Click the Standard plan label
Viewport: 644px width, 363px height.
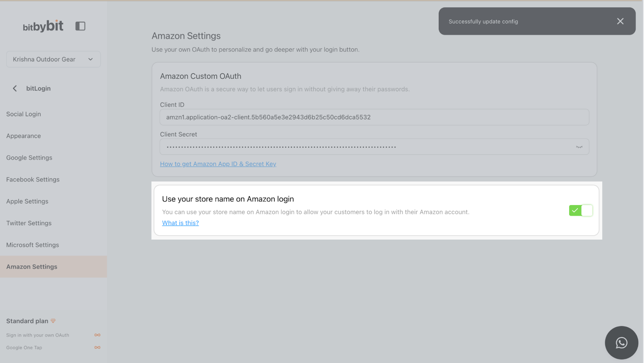pos(27,321)
